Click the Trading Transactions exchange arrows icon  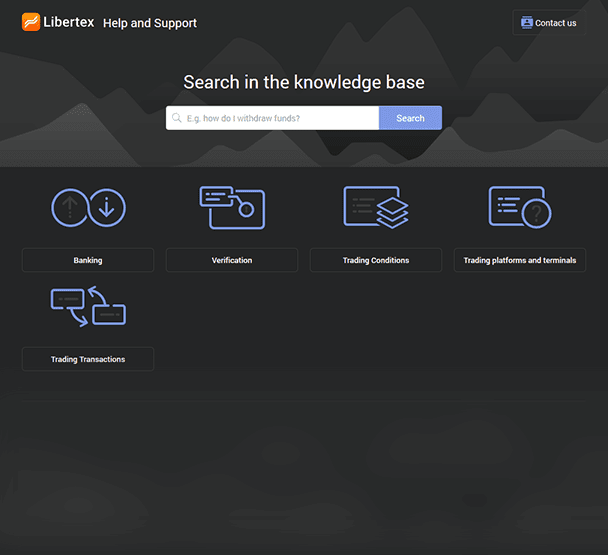pyautogui.click(x=88, y=306)
